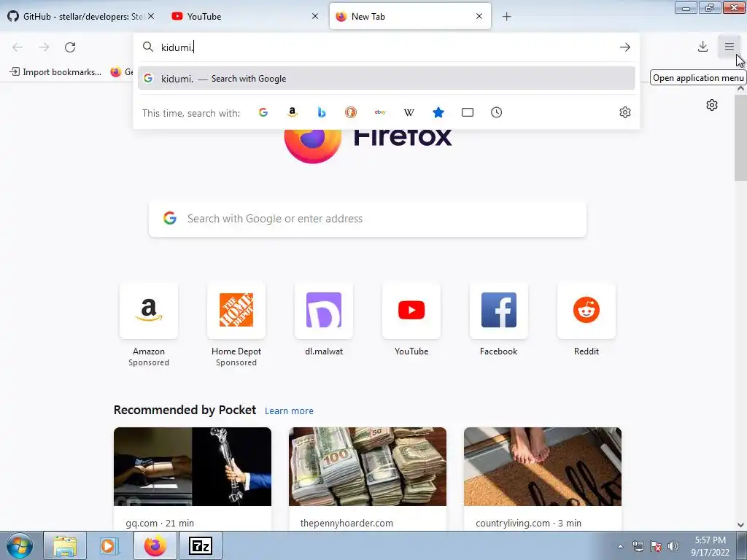Image resolution: width=747 pixels, height=560 pixels.
Task: Search bookmarks using the star icon
Action: click(x=438, y=112)
